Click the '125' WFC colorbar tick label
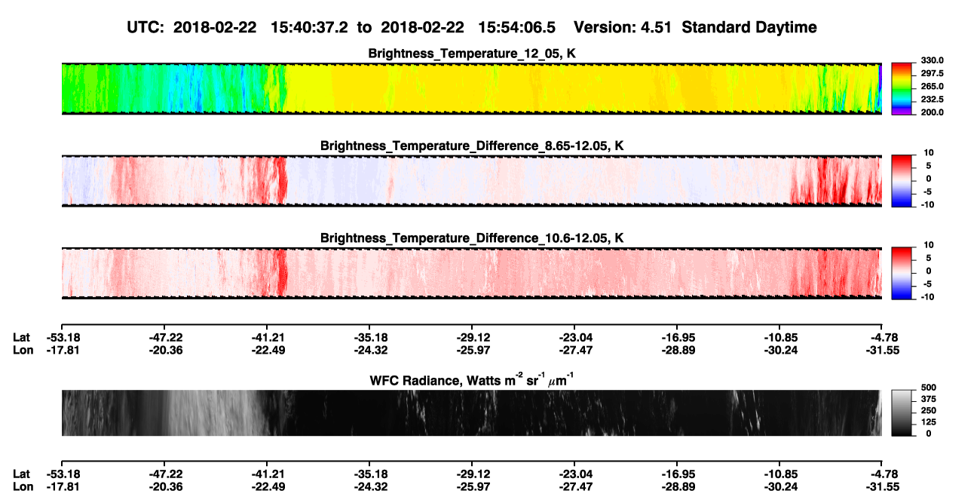Viewport: 980px width, 503px height. coord(928,422)
